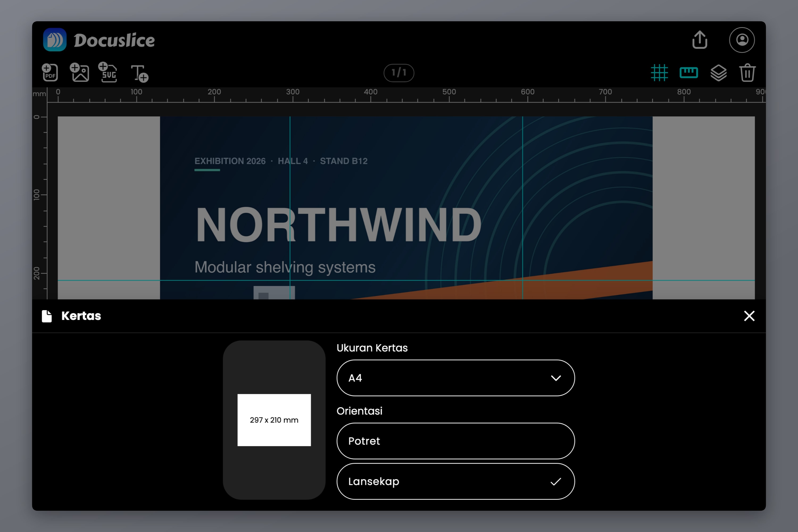
Task: Click the 297 x 210 mm paper preview
Action: pyautogui.click(x=274, y=420)
